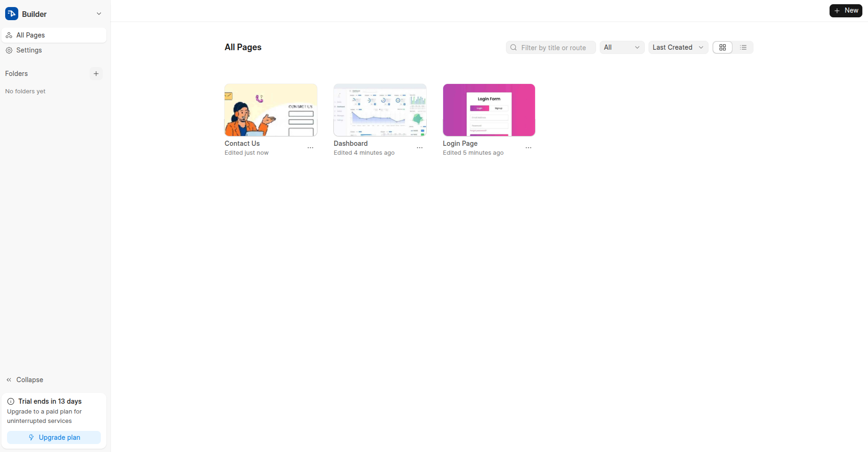Open the Last Created sort dropdown
The height and width of the screenshot is (452, 868).
point(678,47)
